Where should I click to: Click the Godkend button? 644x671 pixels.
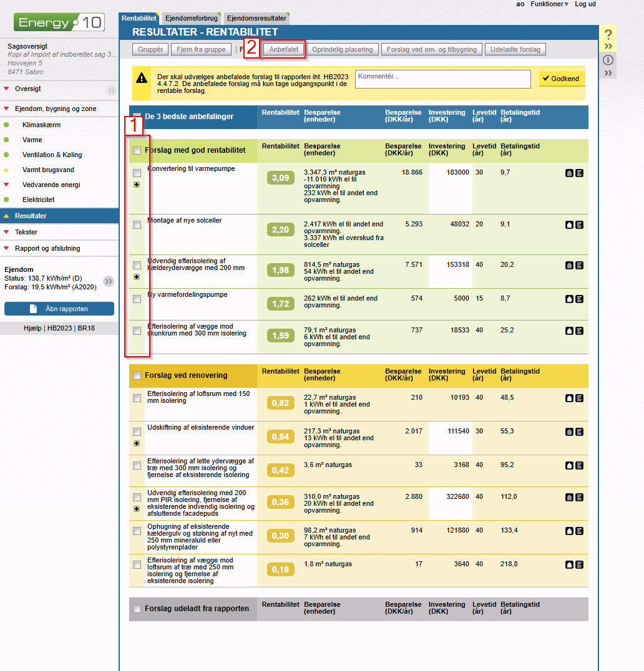tap(562, 79)
